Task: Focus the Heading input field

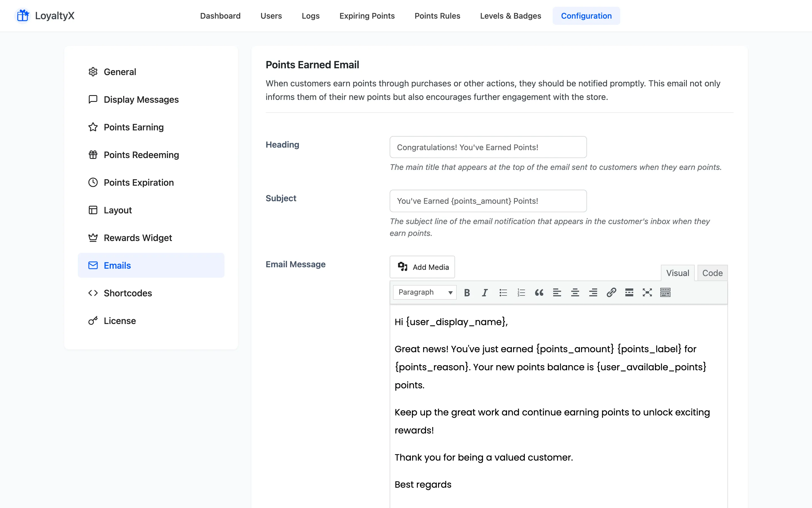Action: [x=488, y=147]
